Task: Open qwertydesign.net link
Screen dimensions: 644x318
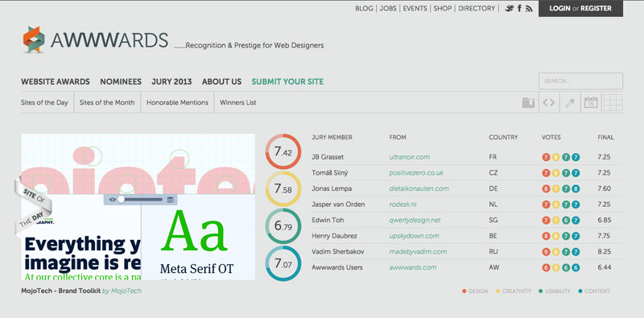Action: click(x=415, y=221)
